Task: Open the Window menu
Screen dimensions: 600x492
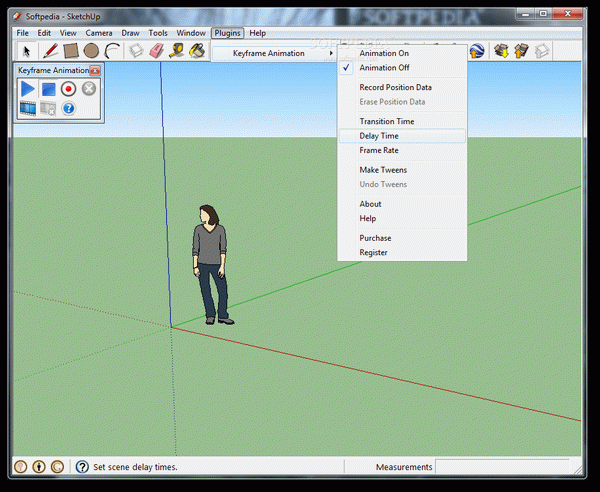Action: coord(191,33)
